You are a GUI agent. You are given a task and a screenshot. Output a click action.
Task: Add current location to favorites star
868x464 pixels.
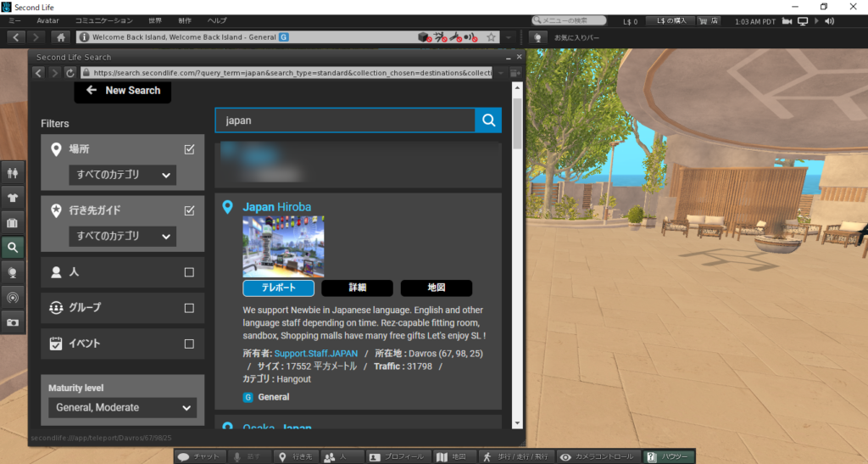(x=491, y=37)
